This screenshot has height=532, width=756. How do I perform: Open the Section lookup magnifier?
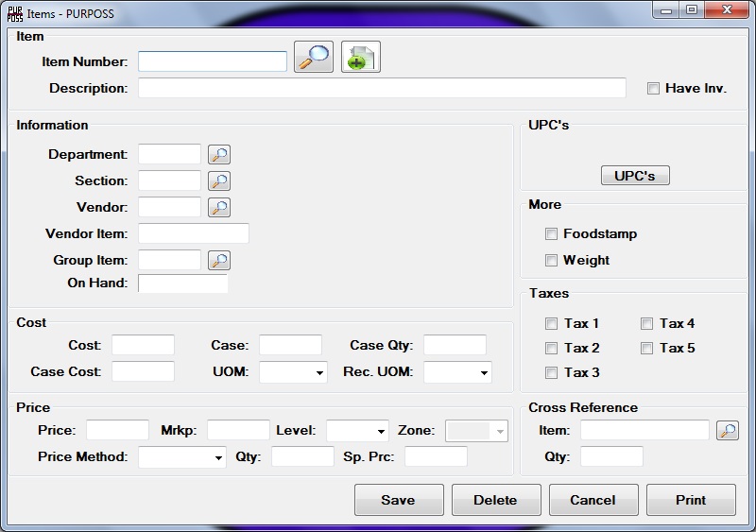click(x=219, y=181)
